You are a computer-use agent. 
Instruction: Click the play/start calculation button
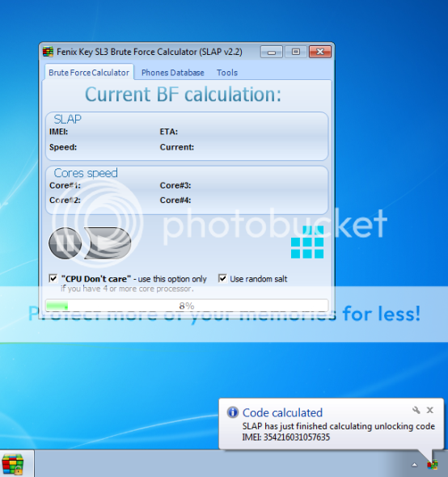(x=108, y=243)
